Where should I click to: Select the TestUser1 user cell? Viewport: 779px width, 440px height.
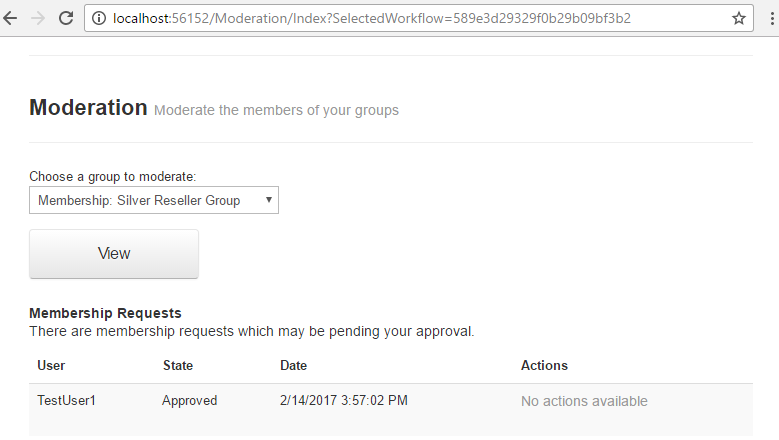click(x=68, y=401)
